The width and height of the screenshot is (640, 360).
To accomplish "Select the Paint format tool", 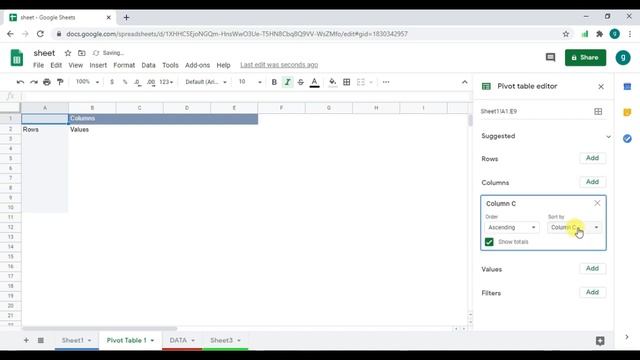I will [x=60, y=82].
